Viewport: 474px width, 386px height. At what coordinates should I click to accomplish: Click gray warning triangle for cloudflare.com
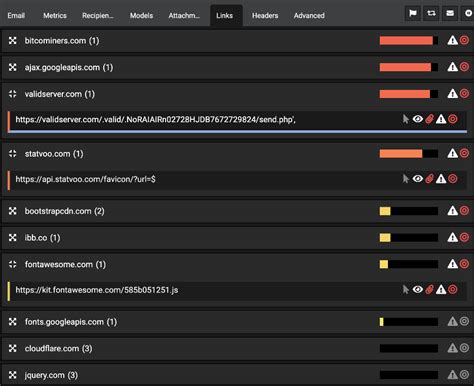pyautogui.click(x=452, y=348)
